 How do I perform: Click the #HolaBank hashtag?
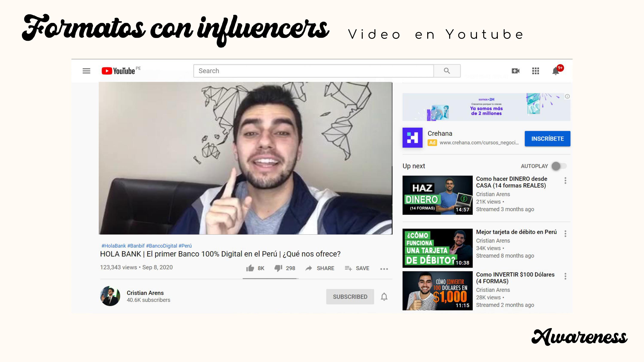point(114,246)
